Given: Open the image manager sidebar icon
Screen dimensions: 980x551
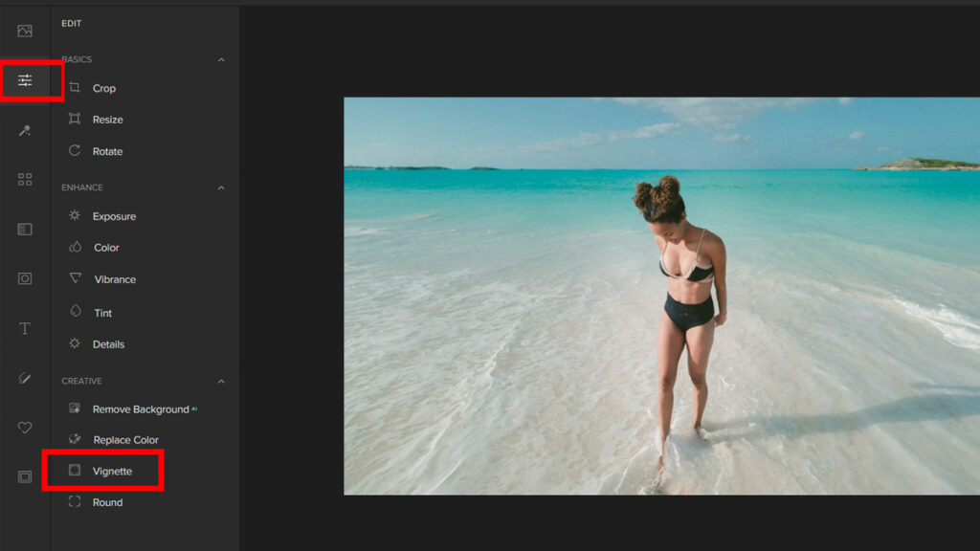Looking at the screenshot, I should (x=25, y=31).
